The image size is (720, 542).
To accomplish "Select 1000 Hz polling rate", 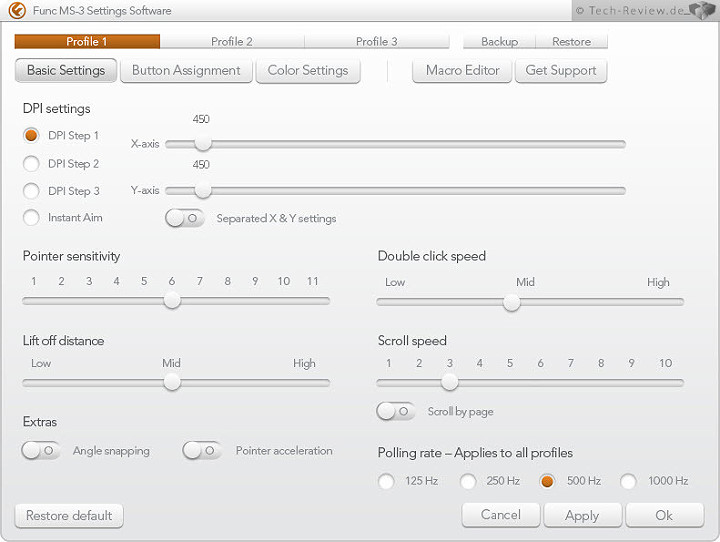I will [x=628, y=481].
